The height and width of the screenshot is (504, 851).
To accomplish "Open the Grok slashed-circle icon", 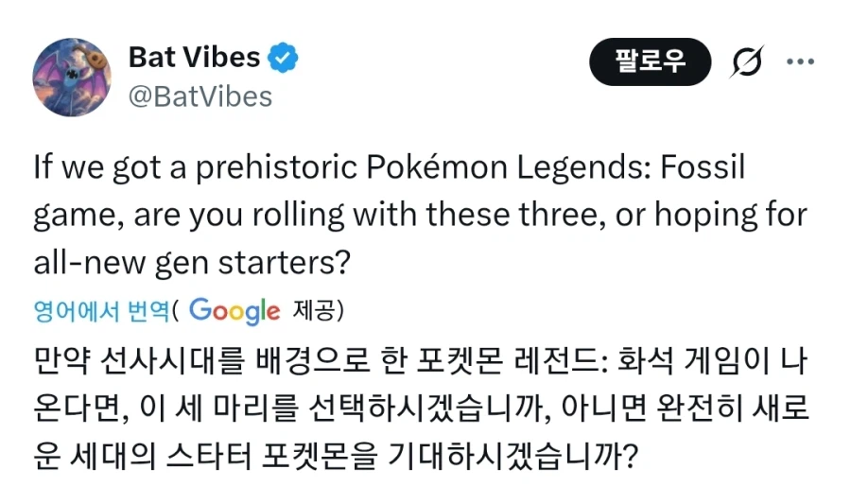I will pos(748,62).
